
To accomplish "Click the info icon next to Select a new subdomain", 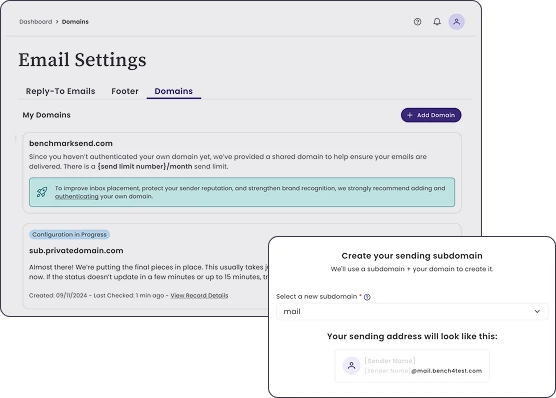I will [x=367, y=297].
